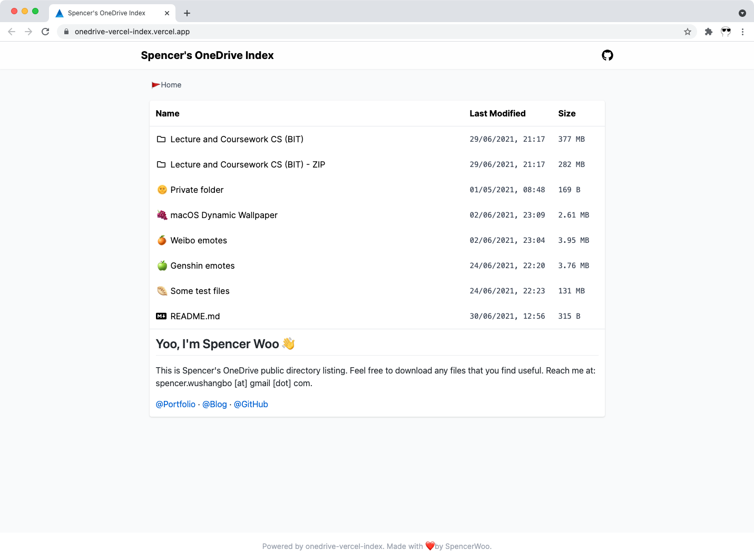This screenshot has width=754, height=560.
Task: Click the peach emoji beside Weibo emotes
Action: coord(162,240)
